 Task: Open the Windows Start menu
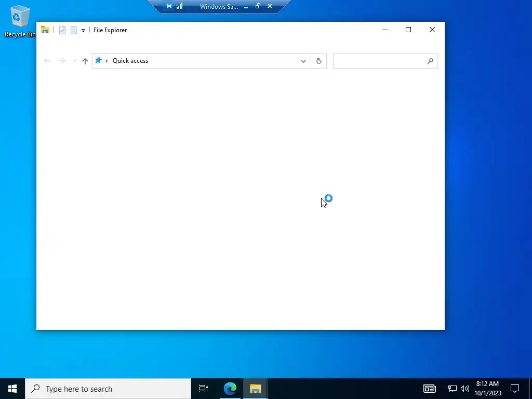coord(12,389)
